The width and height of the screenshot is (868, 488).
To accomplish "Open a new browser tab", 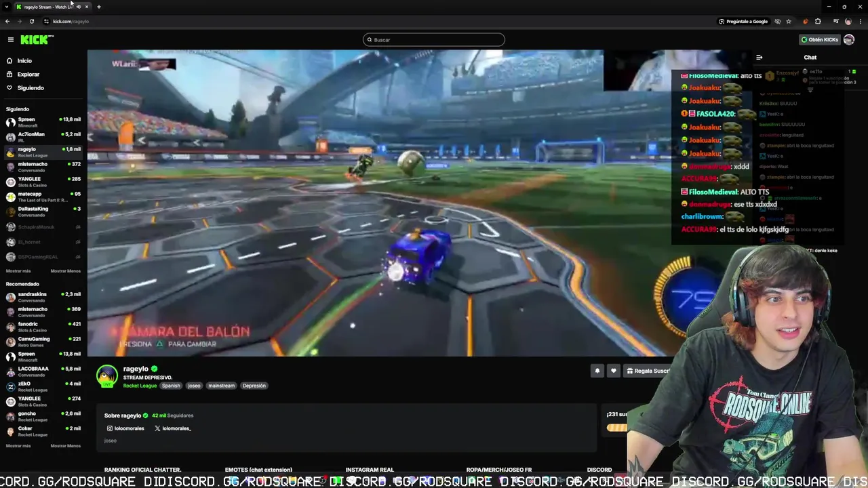I will tap(99, 7).
